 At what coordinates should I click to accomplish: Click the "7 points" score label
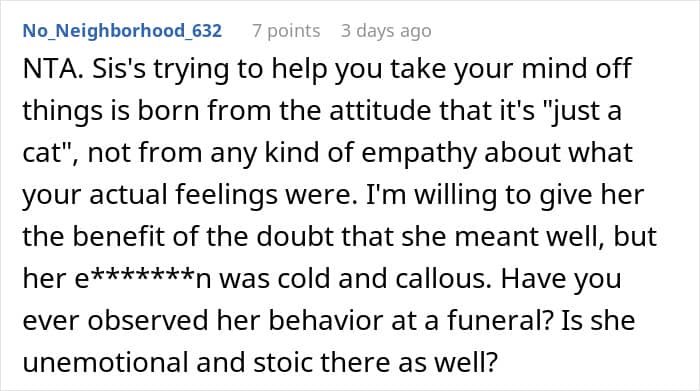click(286, 31)
